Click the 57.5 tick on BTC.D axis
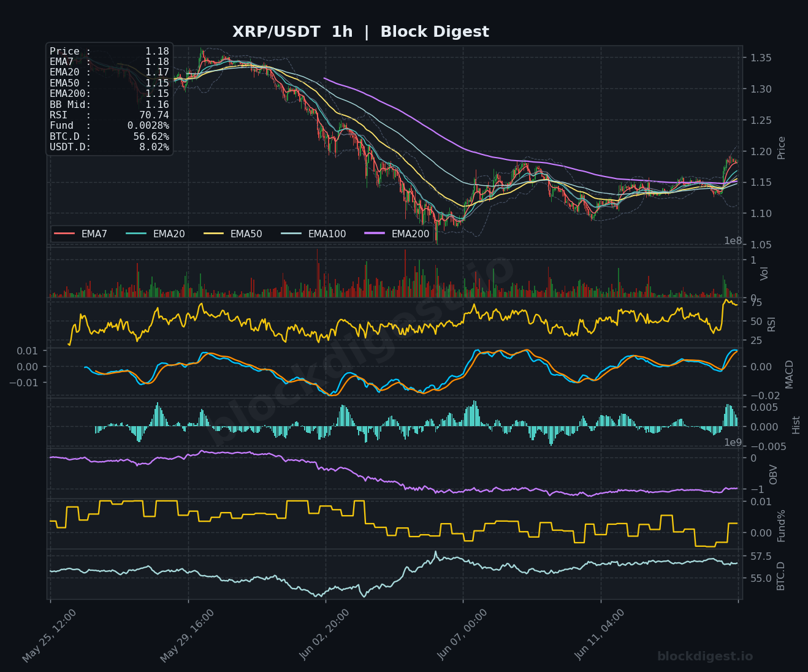 (760, 557)
